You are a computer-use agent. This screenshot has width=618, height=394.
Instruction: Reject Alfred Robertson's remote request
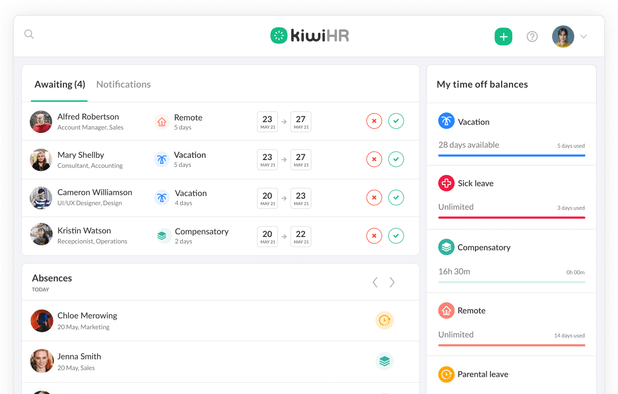pyautogui.click(x=374, y=121)
